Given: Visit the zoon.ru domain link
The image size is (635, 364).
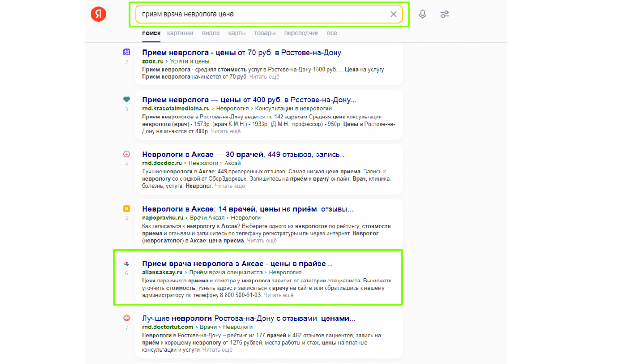Looking at the screenshot, I should pos(153,61).
